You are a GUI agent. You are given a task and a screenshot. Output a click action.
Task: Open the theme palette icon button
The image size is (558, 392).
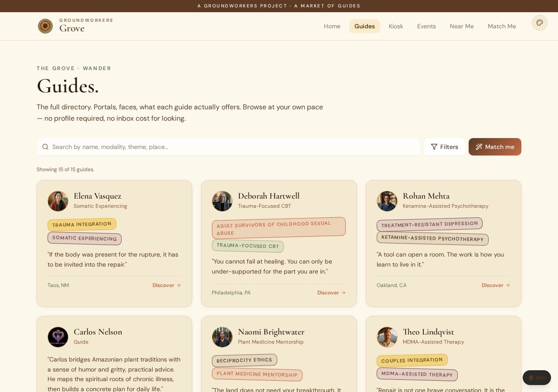point(540,23)
